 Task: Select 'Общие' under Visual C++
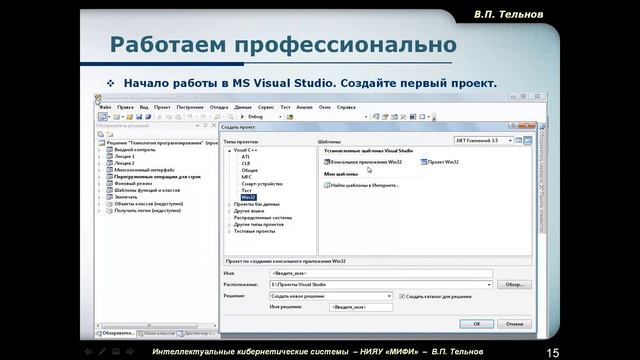pos(249,170)
